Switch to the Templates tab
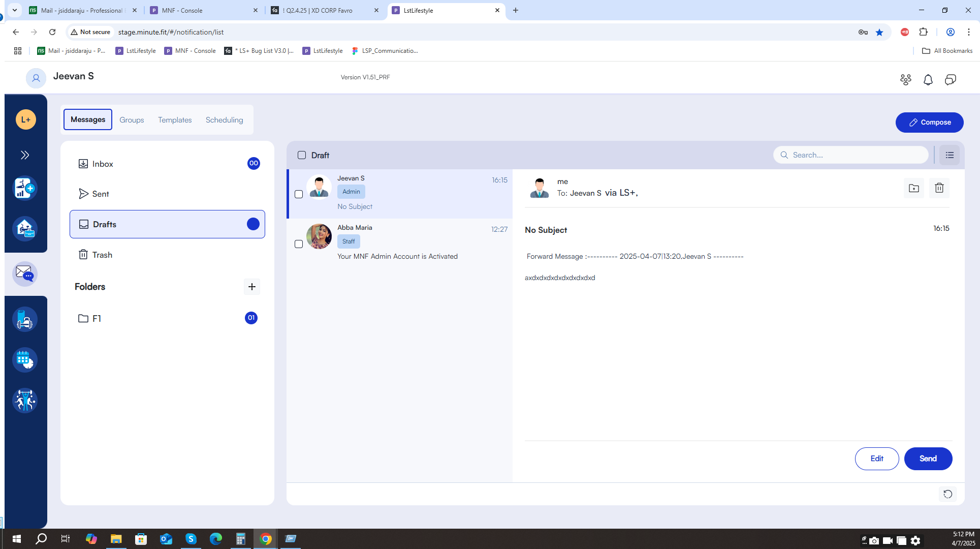The width and height of the screenshot is (980, 549). (x=175, y=120)
